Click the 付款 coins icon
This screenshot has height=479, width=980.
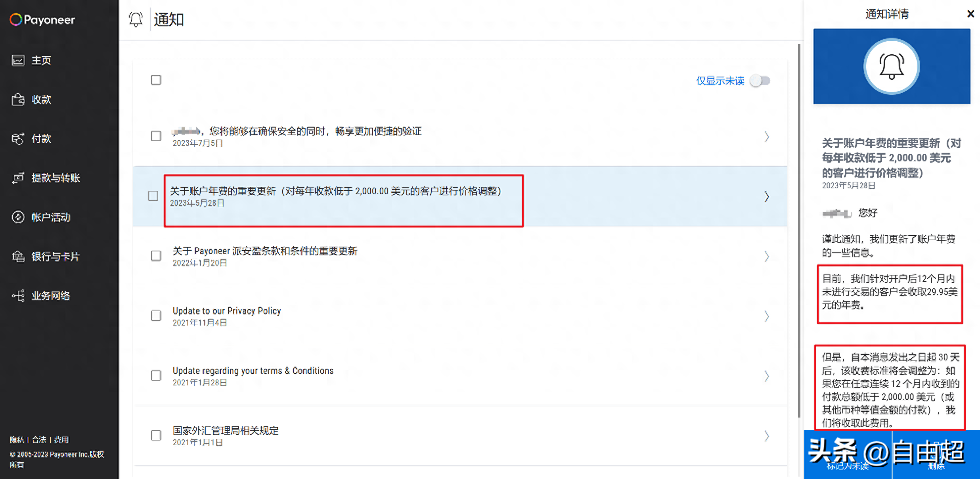[18, 139]
